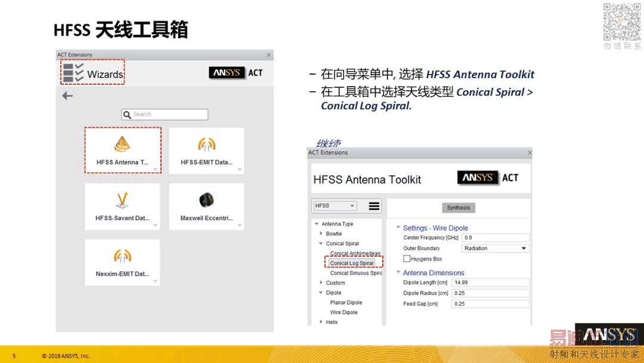Click the HFSS Antenna Toolkit title text
Screen dimensions: 644x363
point(367,180)
